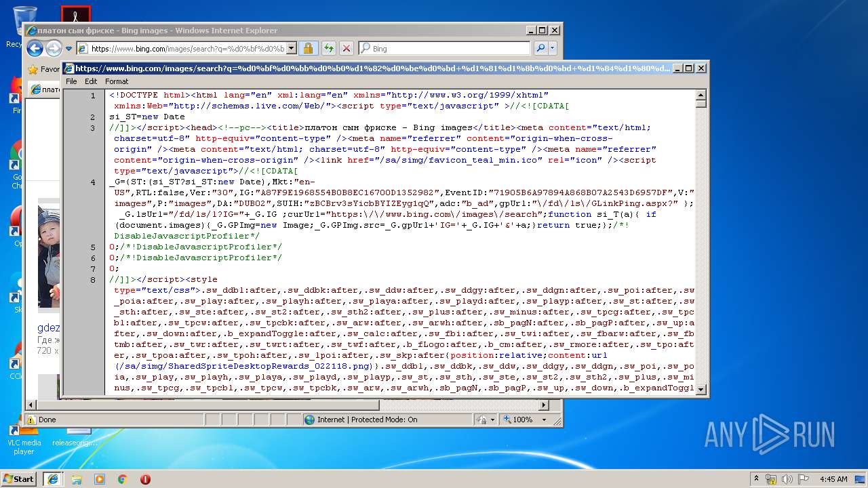Viewport: 868px width, 488px height.
Task: Open the CCleaner desktop shortcut
Action: 16,359
